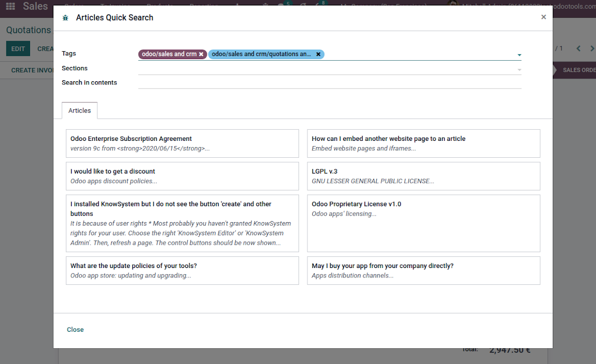This screenshot has width=596, height=364.
Task: Expand the Sections dropdown arrow
Action: [x=519, y=70]
